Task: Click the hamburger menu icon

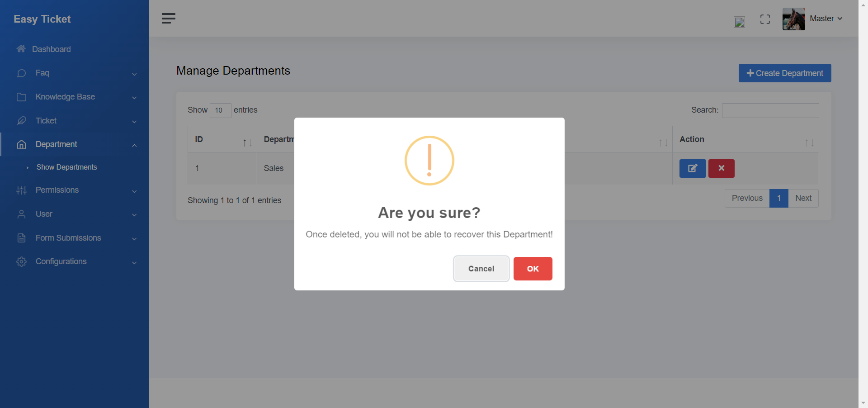Action: [169, 18]
